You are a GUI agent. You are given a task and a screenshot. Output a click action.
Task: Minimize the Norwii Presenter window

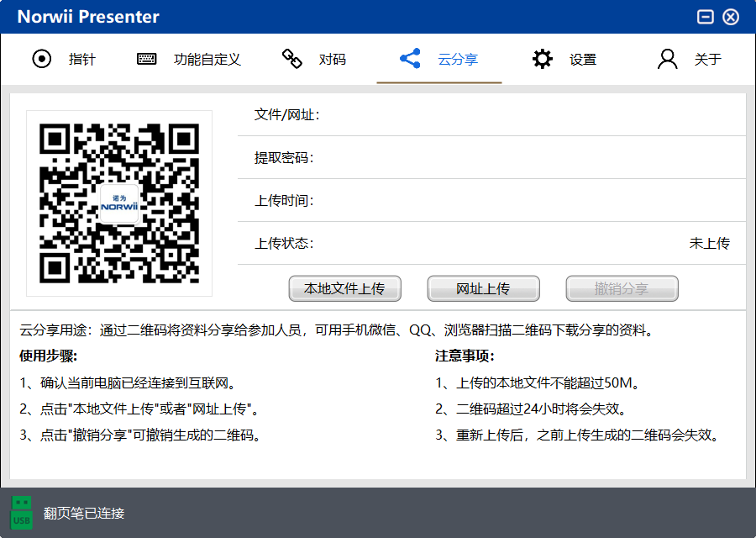tap(705, 17)
